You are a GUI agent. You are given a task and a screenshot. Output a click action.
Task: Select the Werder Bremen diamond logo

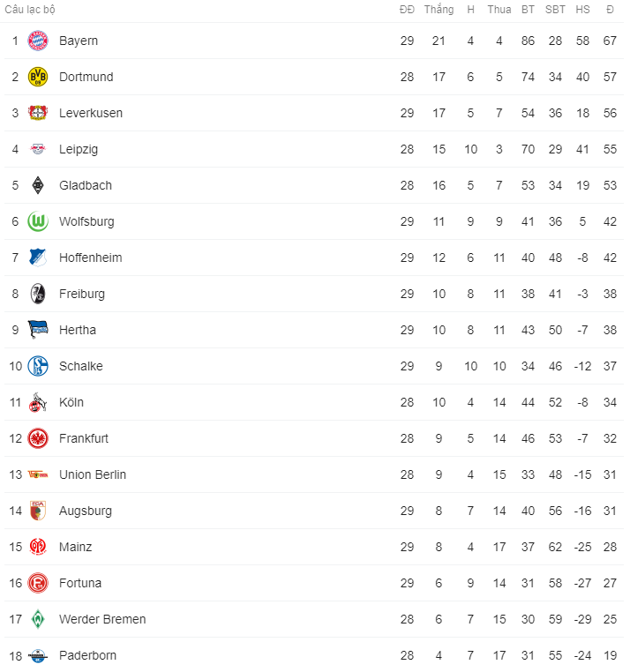coord(38,619)
